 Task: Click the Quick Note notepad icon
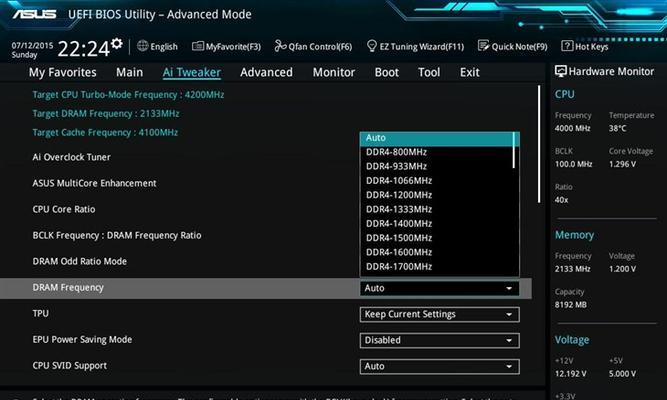click(484, 46)
